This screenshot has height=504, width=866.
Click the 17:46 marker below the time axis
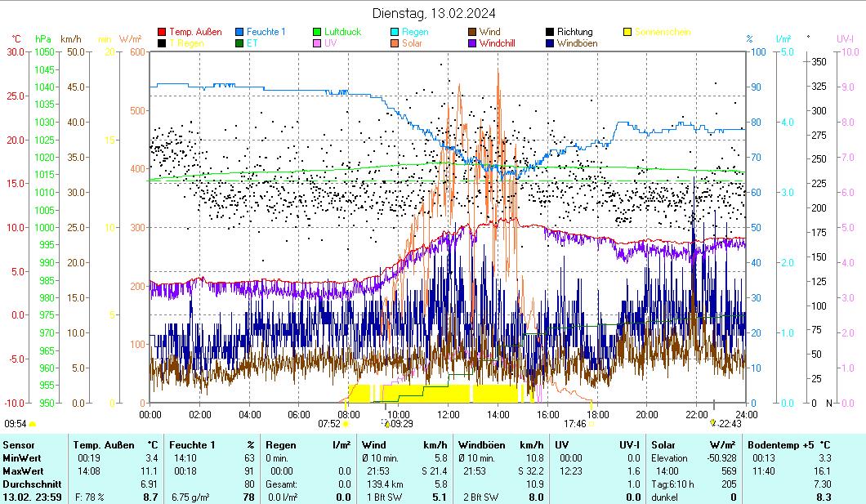[578, 423]
